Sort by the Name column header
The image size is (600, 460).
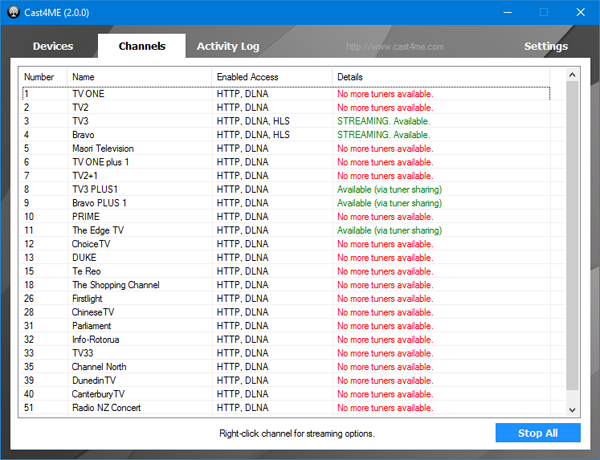[139, 77]
